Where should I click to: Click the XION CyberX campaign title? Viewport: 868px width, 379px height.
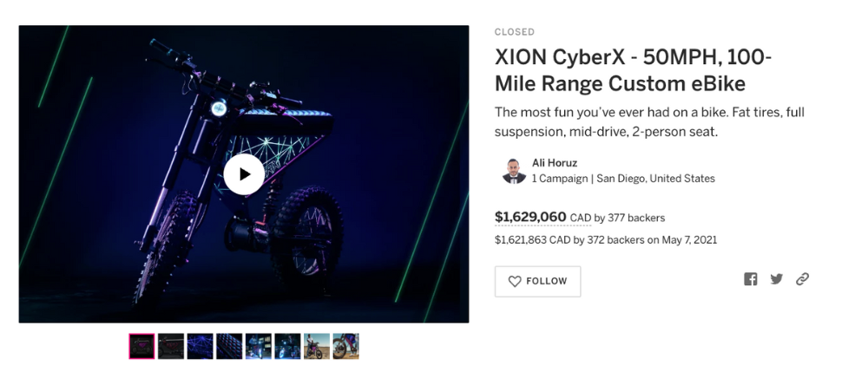pyautogui.click(x=633, y=70)
